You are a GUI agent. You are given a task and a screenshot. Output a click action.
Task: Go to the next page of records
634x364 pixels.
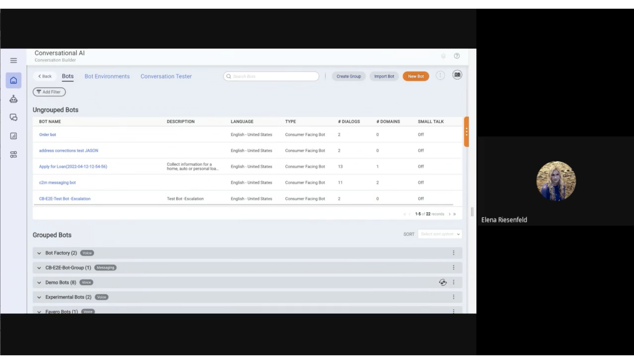[x=449, y=214]
